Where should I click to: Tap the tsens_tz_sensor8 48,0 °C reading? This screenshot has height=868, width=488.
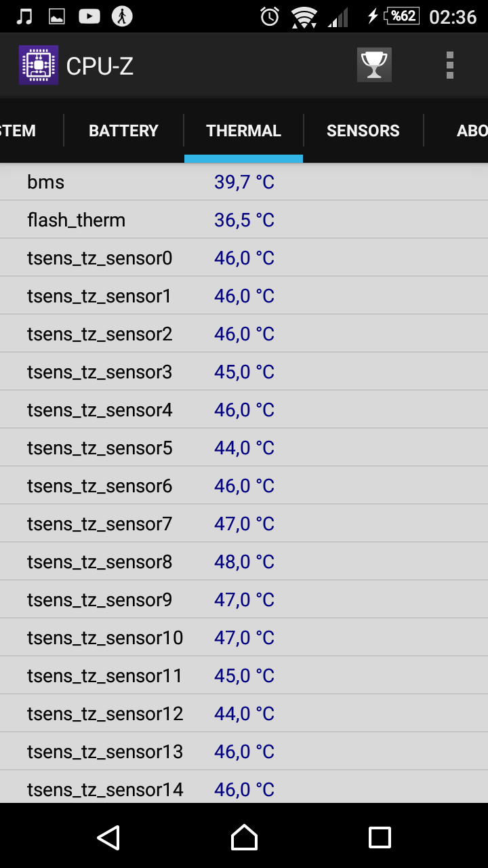click(244, 561)
